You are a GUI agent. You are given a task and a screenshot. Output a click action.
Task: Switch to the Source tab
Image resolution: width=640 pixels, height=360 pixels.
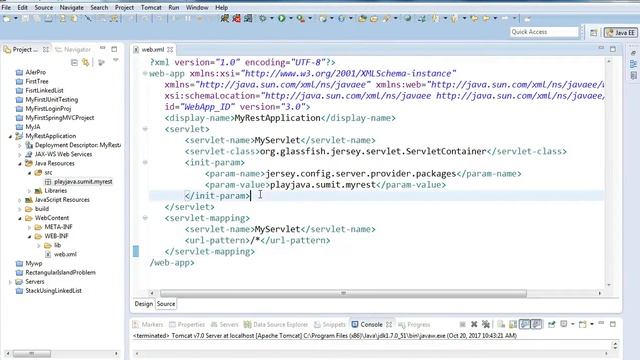pyautogui.click(x=166, y=304)
